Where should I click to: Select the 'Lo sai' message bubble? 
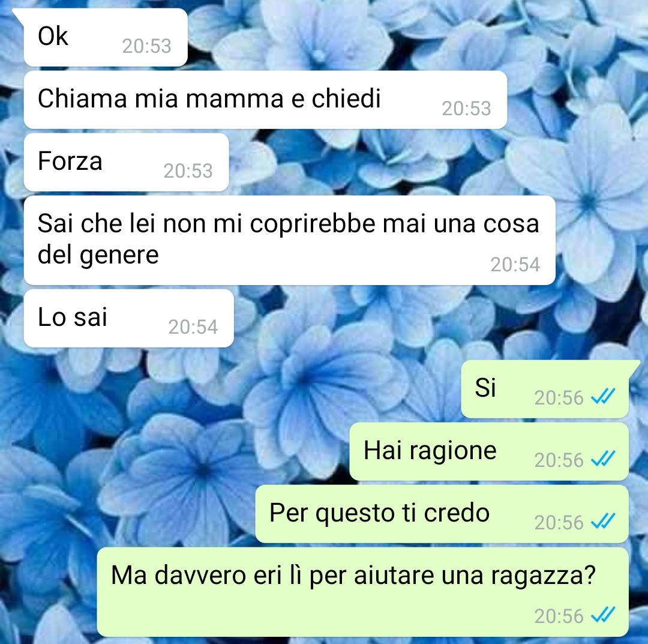[129, 318]
